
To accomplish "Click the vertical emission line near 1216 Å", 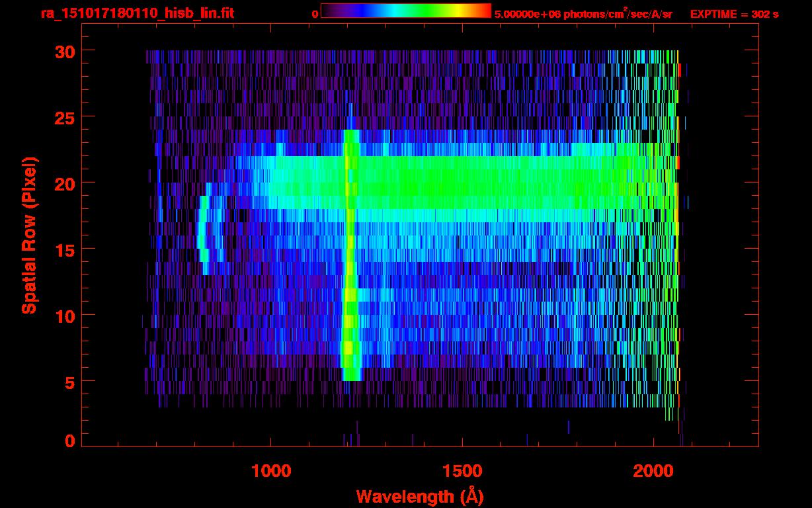I will click(x=350, y=255).
